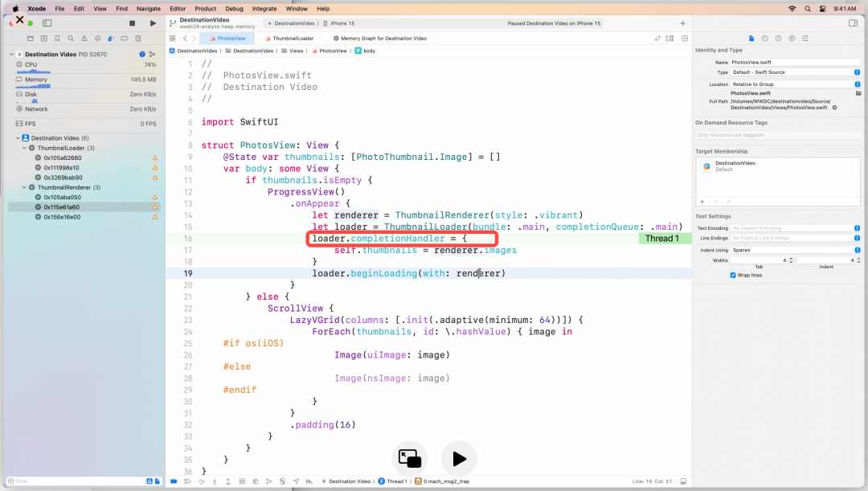Viewport: 868px width, 491px height.
Task: Toggle the Wrap lines checkbox
Action: tap(733, 275)
